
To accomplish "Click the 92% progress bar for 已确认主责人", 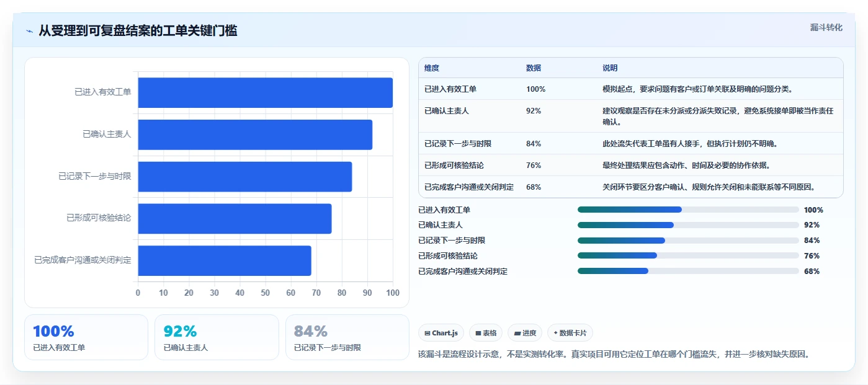I will click(x=688, y=225).
